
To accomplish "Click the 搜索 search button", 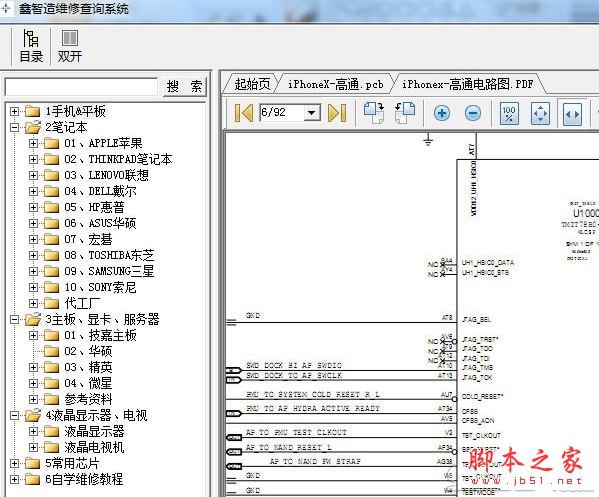I will click(x=185, y=87).
